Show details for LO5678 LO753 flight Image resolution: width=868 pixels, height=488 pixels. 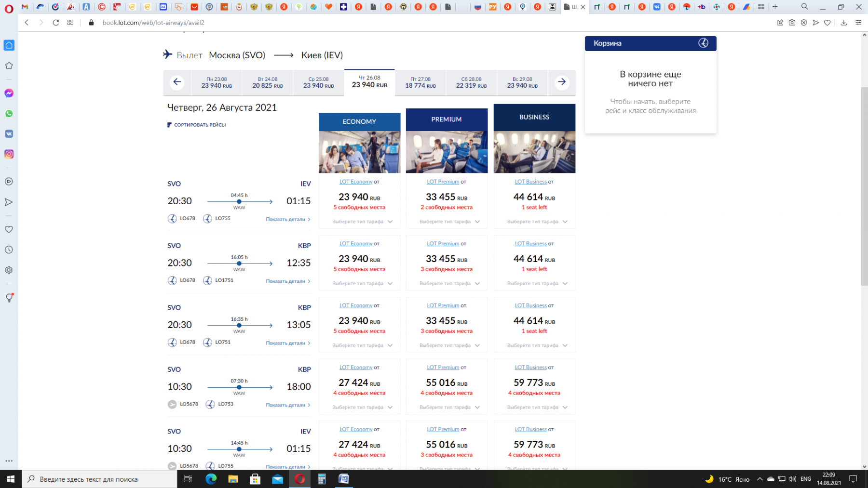click(288, 405)
